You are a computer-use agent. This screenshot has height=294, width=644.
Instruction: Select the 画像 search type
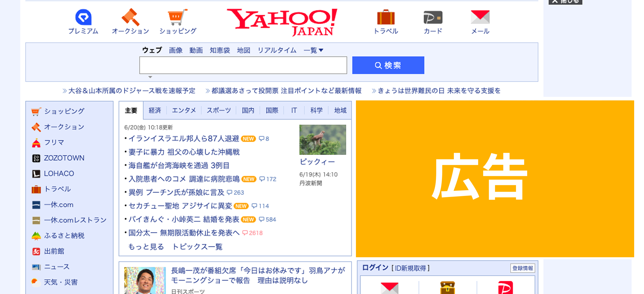pyautogui.click(x=176, y=50)
